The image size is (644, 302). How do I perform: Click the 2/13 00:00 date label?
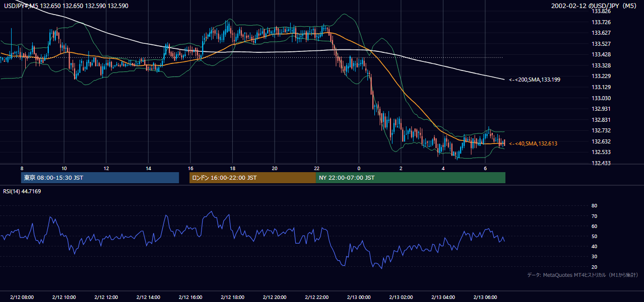pos(359,297)
